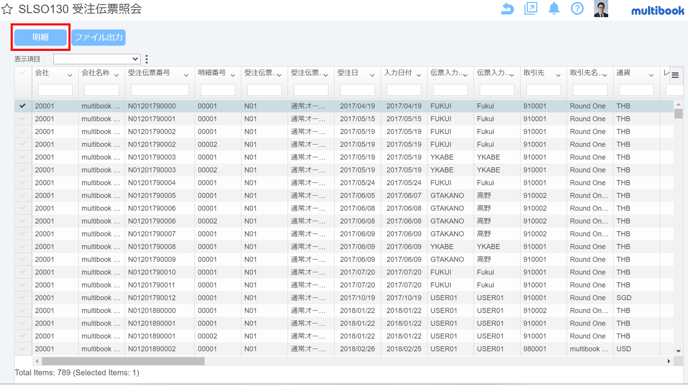Click the ファイル出力 button

coord(98,37)
